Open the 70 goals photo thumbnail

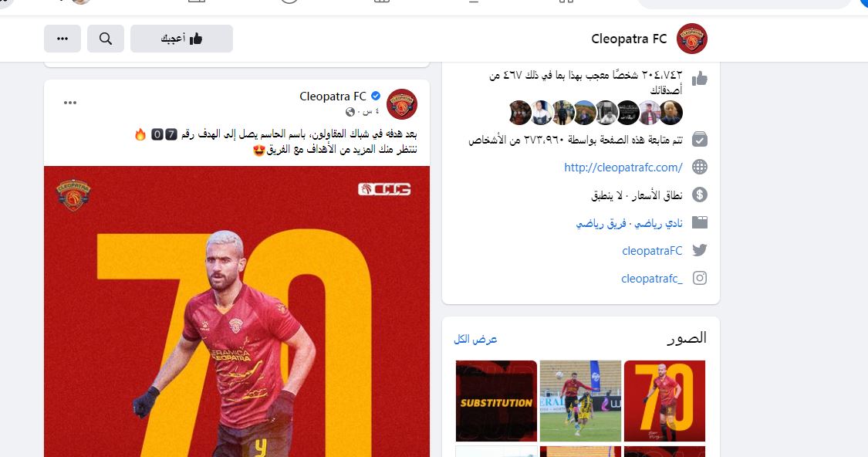click(x=664, y=401)
